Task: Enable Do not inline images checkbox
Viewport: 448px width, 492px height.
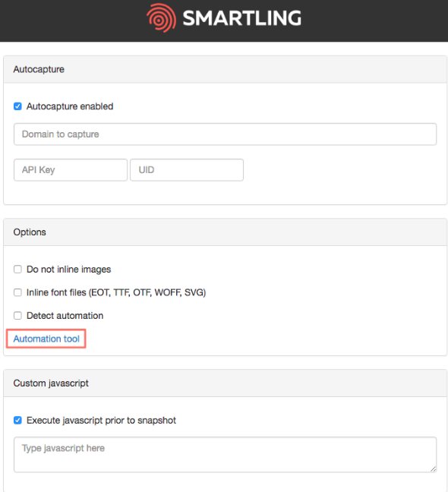Action: 17,270
